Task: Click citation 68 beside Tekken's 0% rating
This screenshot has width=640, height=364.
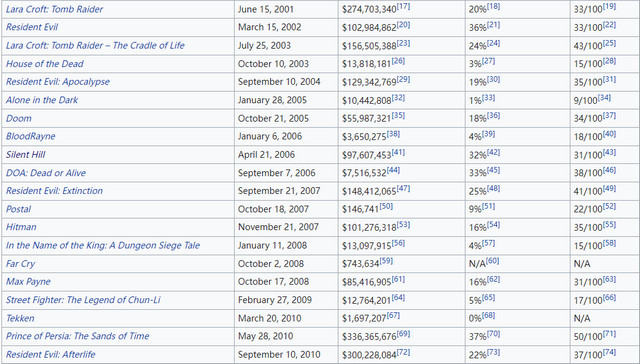Action: point(488,315)
